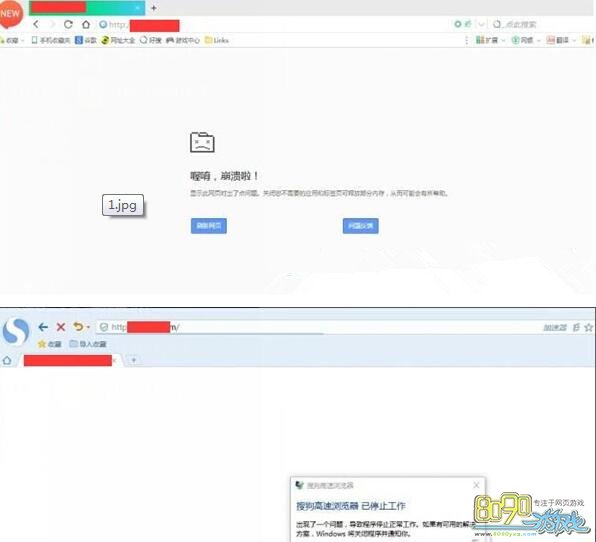Click the home icon in Sogou tab bar

pos(7,360)
